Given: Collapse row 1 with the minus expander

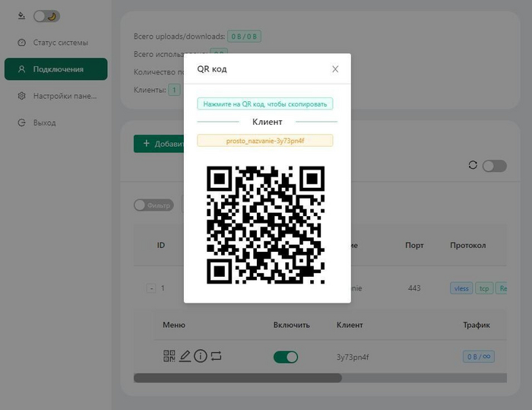Looking at the screenshot, I should (151, 288).
